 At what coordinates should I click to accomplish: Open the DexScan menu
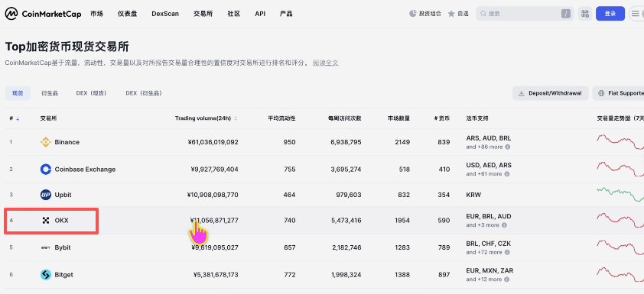coord(165,14)
